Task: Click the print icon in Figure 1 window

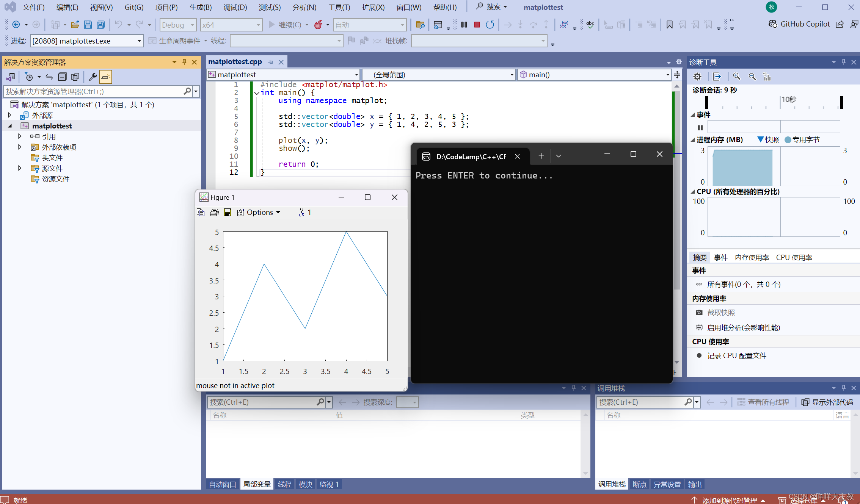Action: (214, 212)
